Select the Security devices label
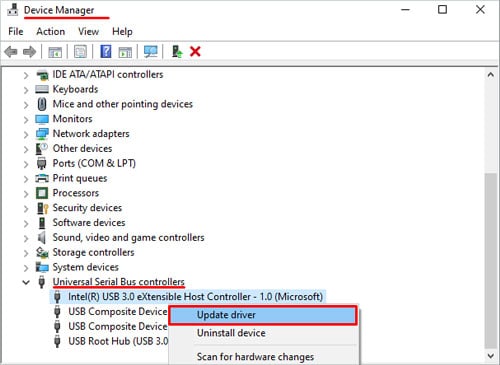Viewport: 500px width, 365px height. (87, 208)
